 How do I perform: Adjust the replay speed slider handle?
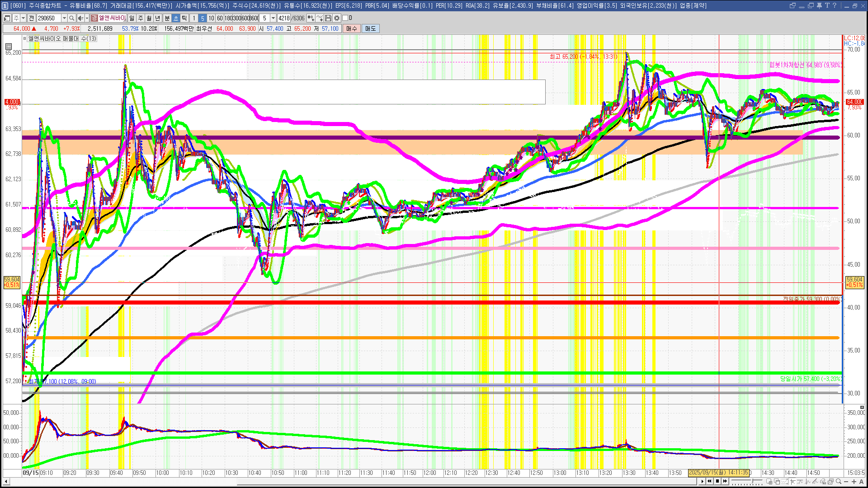(752, 481)
